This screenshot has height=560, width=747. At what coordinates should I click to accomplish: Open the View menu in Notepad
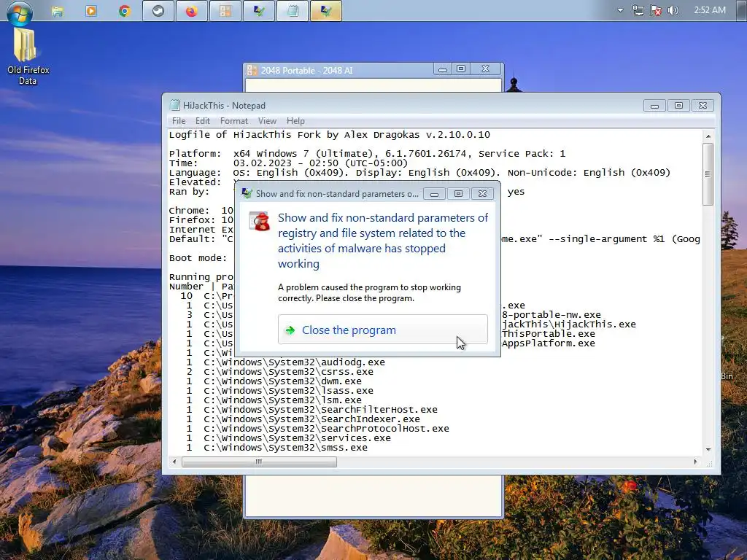[x=267, y=121]
